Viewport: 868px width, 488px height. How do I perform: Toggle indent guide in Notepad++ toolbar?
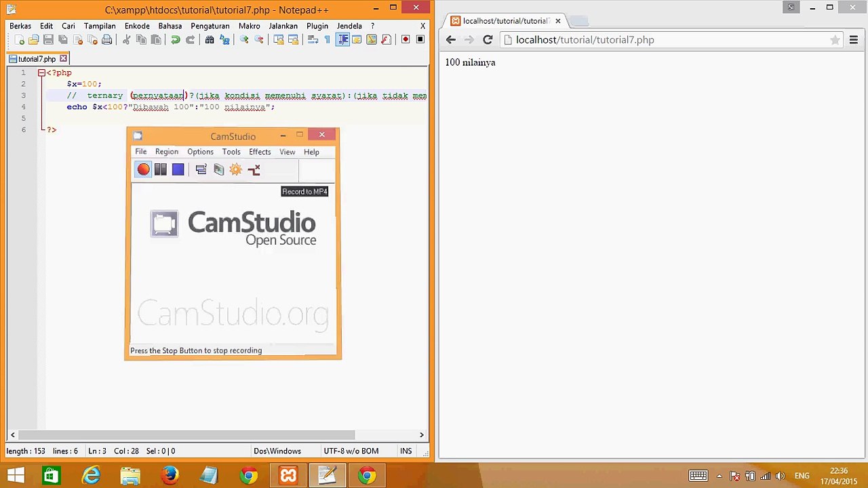coord(342,40)
